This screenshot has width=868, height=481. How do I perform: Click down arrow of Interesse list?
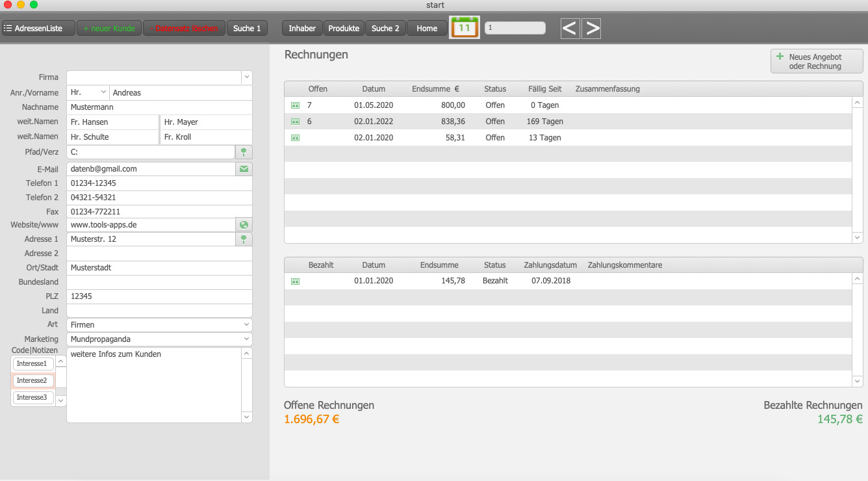click(61, 401)
